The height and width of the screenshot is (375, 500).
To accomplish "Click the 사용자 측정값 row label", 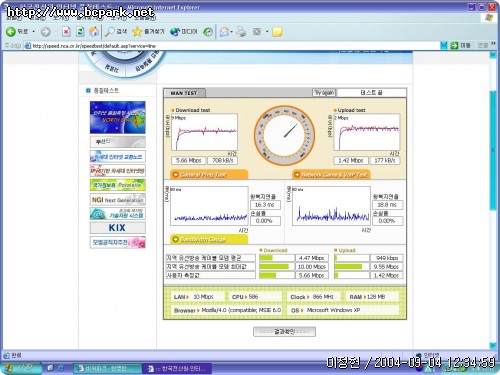I will 210,275.
